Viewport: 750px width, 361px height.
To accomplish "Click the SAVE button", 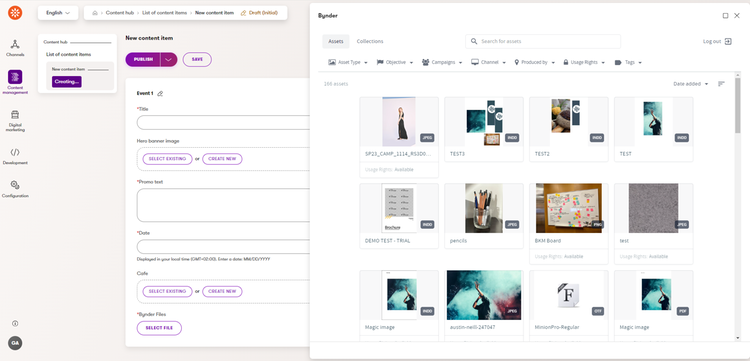I will click(197, 59).
